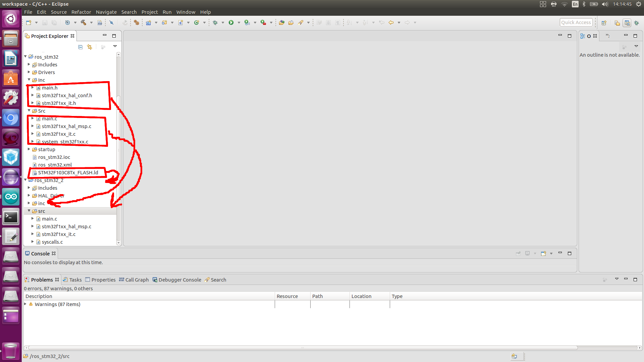Sort Problems by Resource column header
This screenshot has height=362, width=644.
pyautogui.click(x=292, y=296)
